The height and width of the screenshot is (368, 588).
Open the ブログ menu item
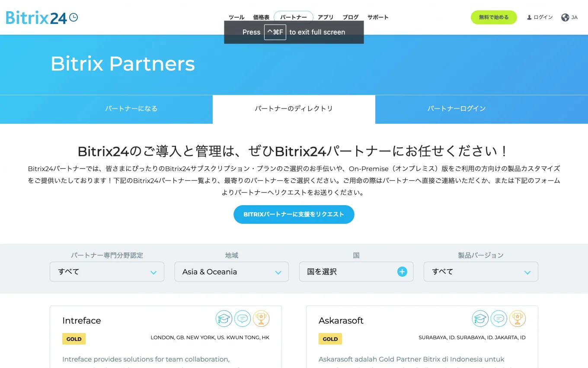(x=350, y=17)
